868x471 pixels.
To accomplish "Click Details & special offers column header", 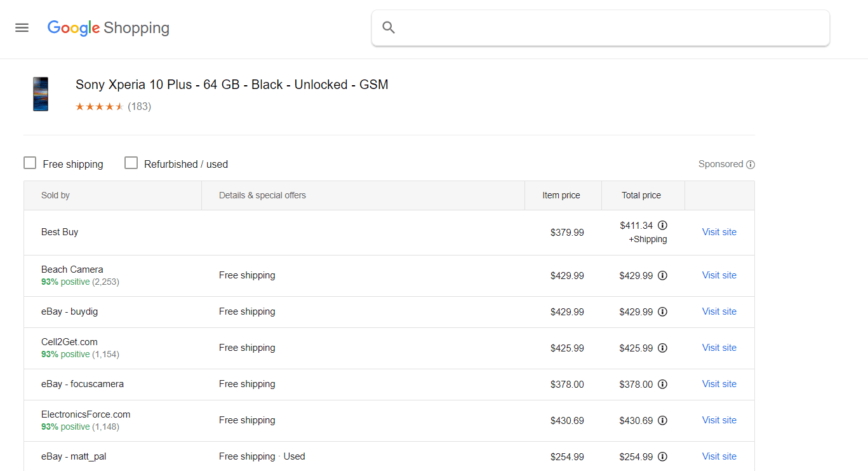I will pyautogui.click(x=262, y=195).
